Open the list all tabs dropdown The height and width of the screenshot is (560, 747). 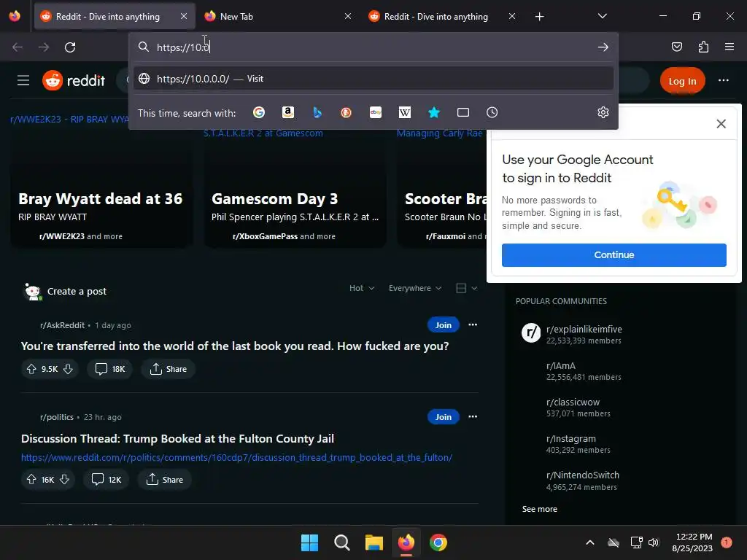point(602,16)
